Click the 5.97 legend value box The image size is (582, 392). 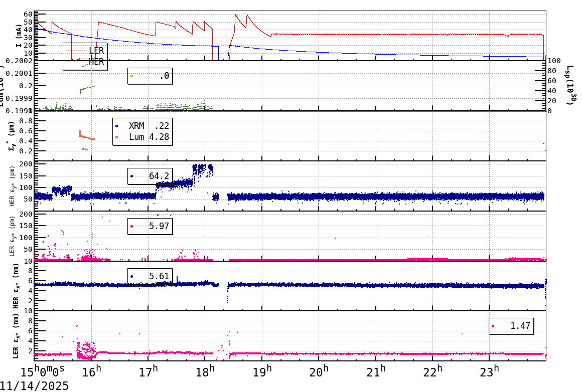point(150,226)
